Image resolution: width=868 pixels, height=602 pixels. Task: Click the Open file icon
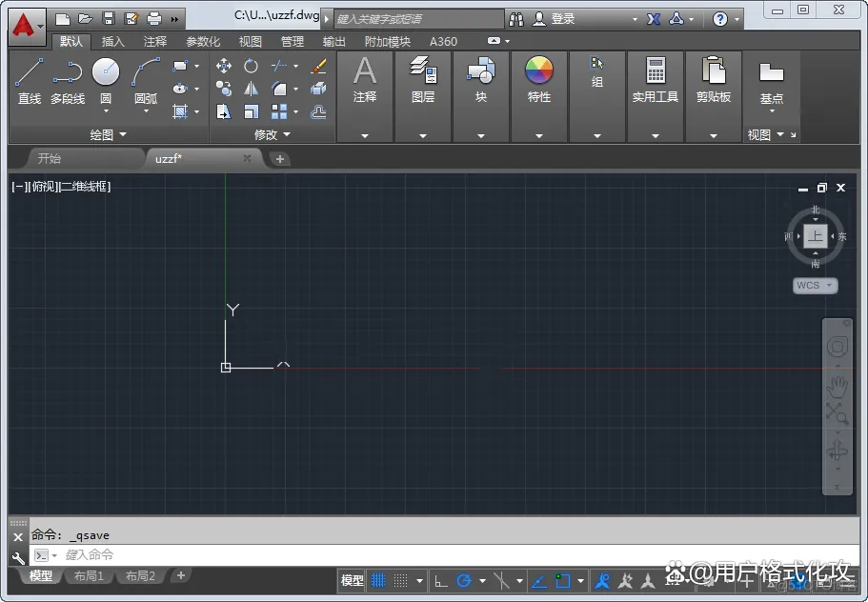(x=85, y=19)
